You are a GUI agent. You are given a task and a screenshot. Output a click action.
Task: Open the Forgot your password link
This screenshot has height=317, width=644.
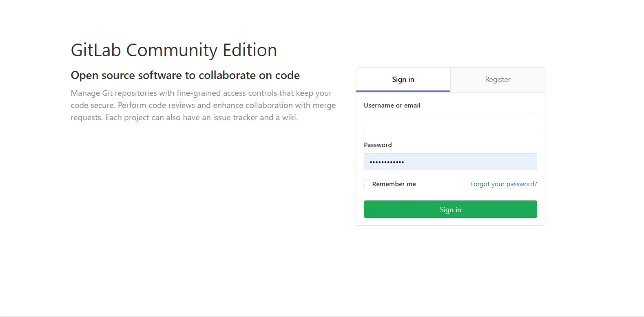click(x=503, y=184)
